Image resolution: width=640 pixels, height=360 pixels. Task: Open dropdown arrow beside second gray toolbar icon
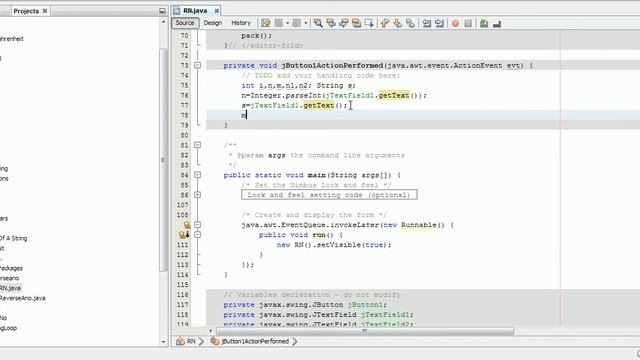(306, 23)
